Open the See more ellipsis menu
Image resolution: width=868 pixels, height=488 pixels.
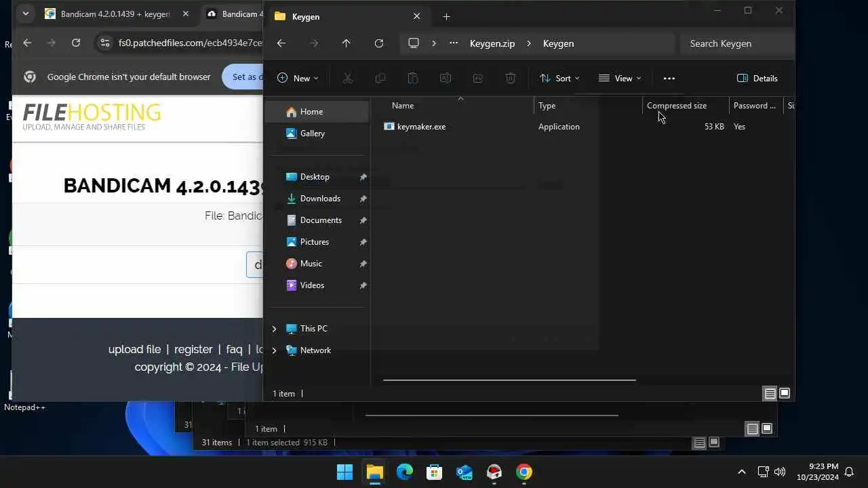pos(669,79)
